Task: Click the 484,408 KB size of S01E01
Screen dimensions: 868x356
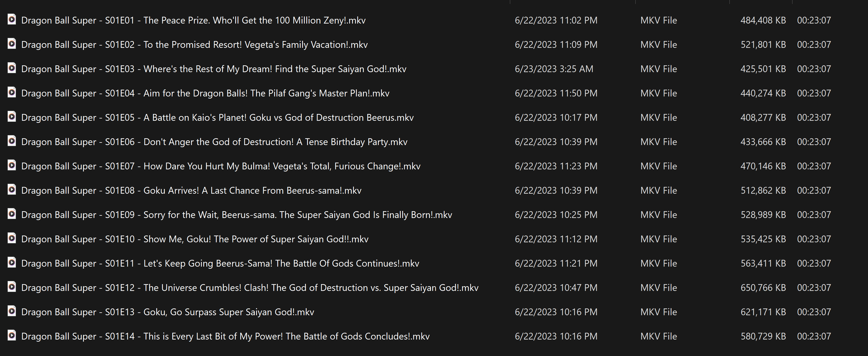Action: [x=763, y=21]
